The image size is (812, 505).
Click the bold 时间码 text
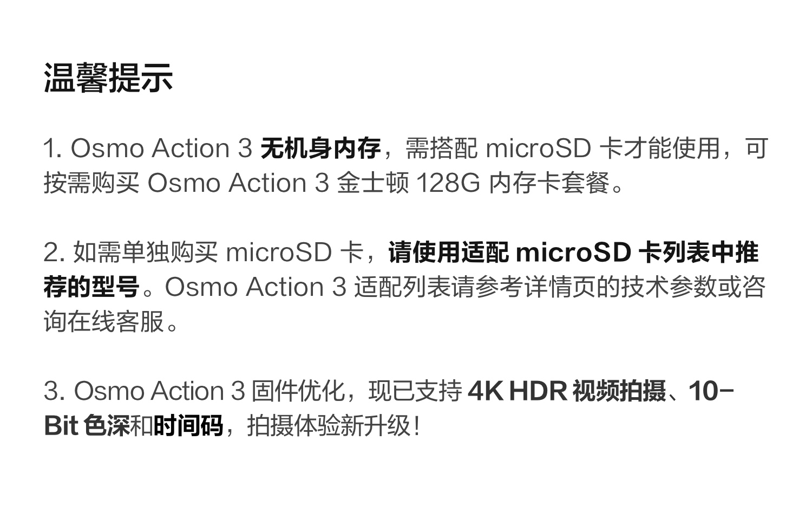pyautogui.click(x=188, y=426)
